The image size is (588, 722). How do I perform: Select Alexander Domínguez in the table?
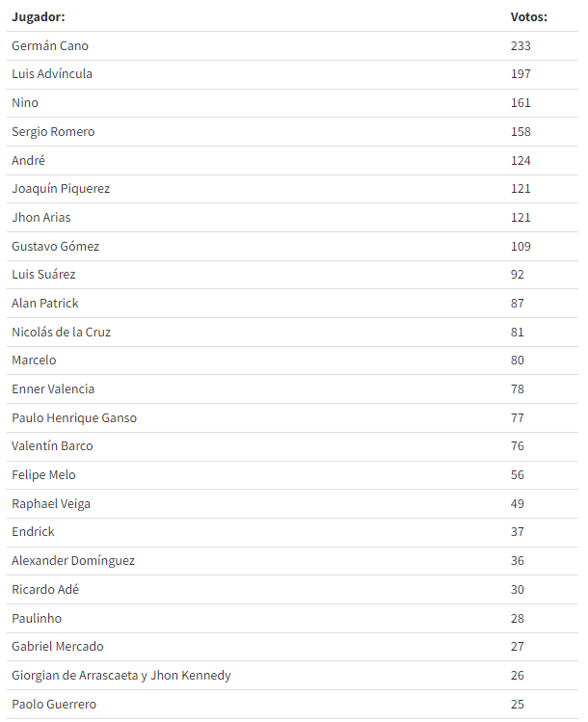pyautogui.click(x=73, y=561)
